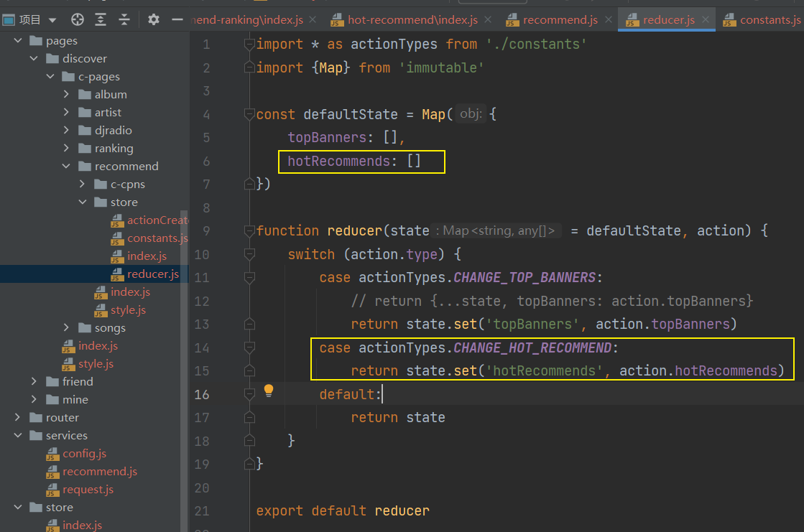Image resolution: width=804 pixels, height=532 pixels.
Task: Collapse the recommend store folder arrow
Action: [x=83, y=202]
